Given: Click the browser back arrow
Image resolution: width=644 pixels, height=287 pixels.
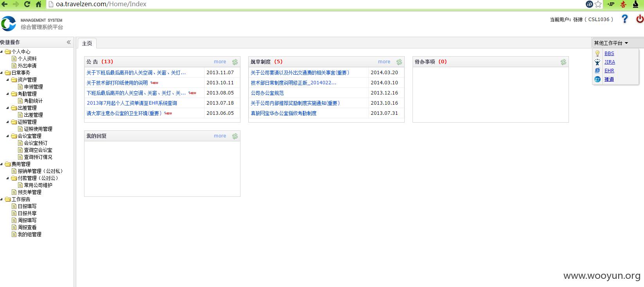Looking at the screenshot, I should (x=4, y=4).
